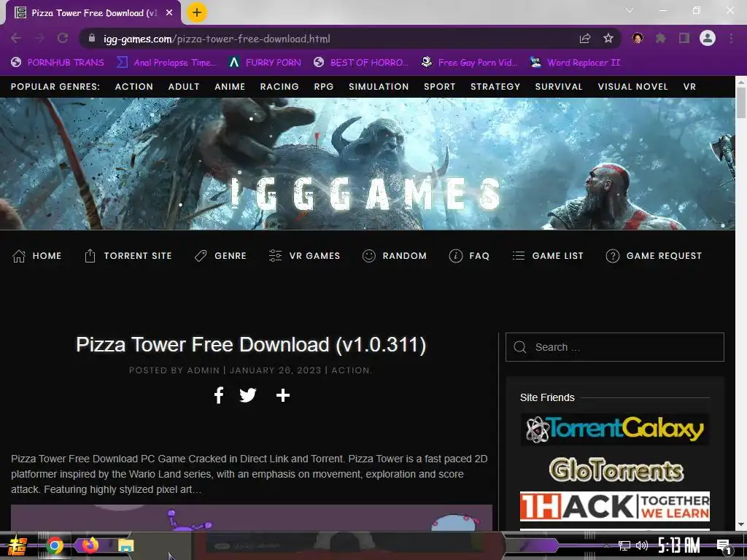Viewport: 747px width, 560px height.
Task: Click the scrollbar down arrow
Action: (x=741, y=525)
